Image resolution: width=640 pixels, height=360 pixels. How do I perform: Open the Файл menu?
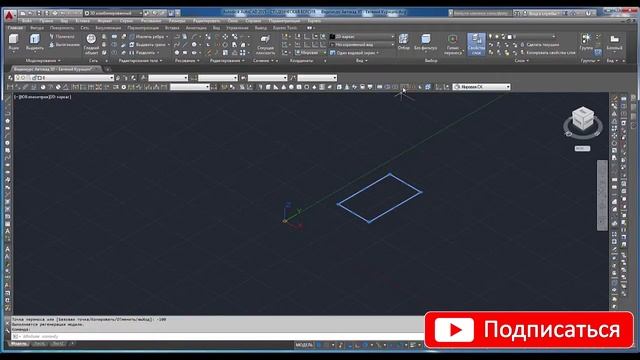[27, 20]
